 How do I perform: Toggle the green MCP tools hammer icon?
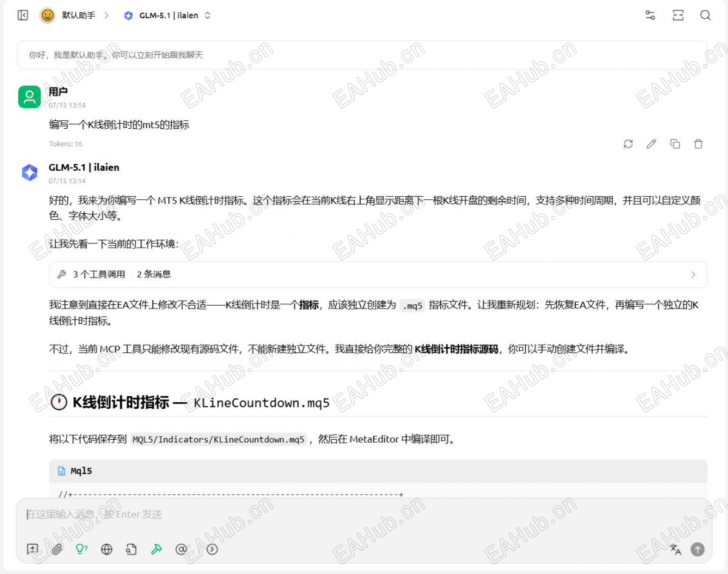(x=157, y=549)
